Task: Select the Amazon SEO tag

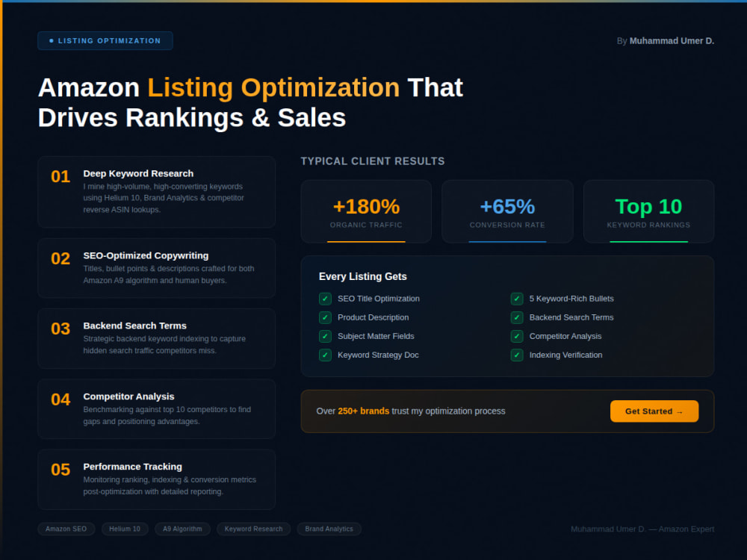Action: click(66, 529)
